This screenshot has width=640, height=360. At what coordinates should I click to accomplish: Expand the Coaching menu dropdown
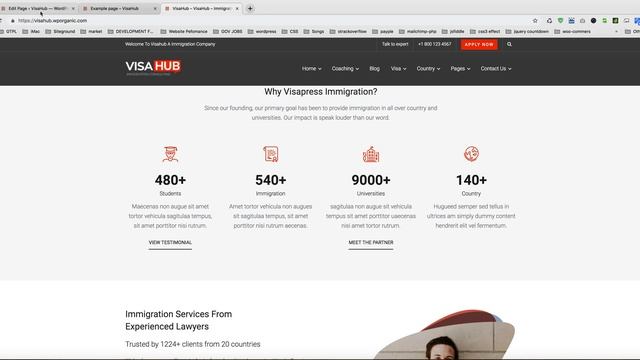pos(345,69)
